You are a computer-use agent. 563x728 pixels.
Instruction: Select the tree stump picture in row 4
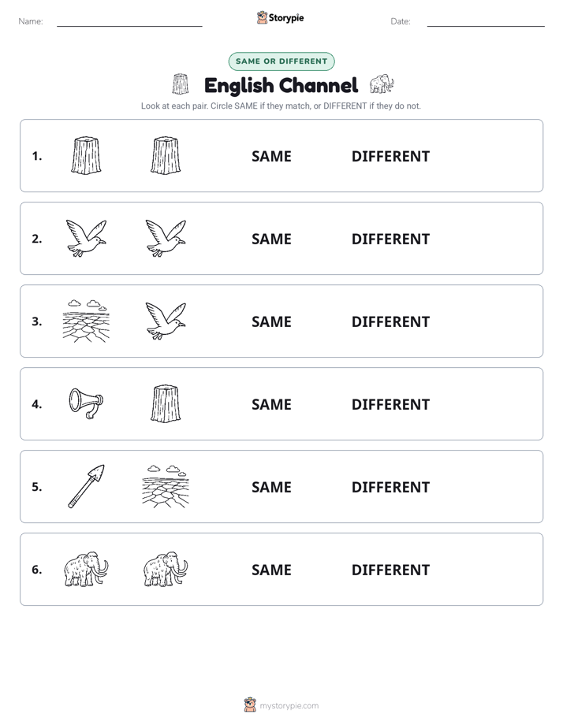pyautogui.click(x=166, y=403)
